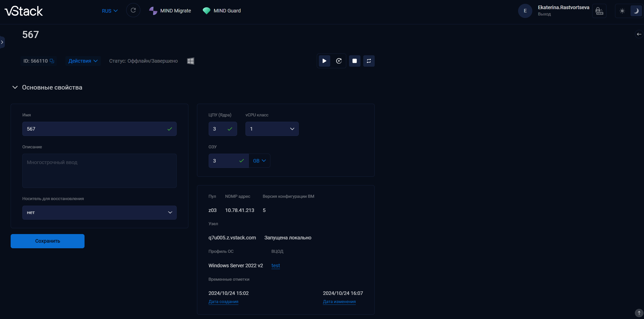Start the VM with play button
The width and height of the screenshot is (644, 319).
[x=324, y=61]
